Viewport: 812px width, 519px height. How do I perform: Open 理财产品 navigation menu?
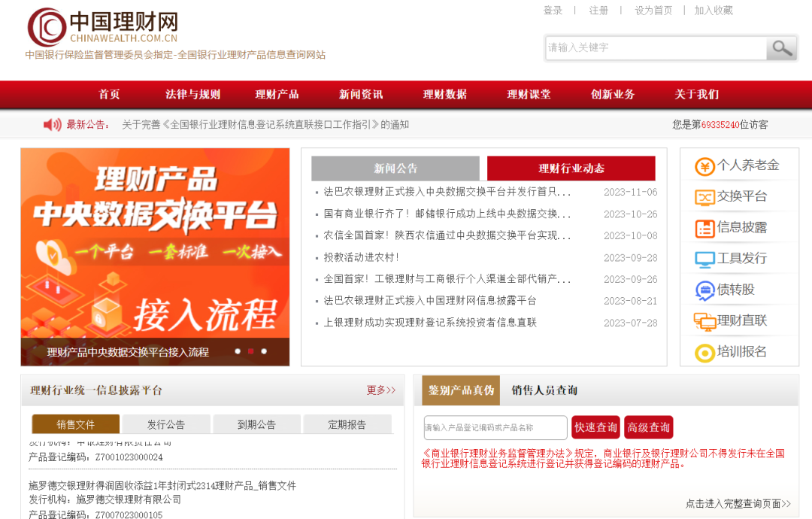[x=277, y=94]
